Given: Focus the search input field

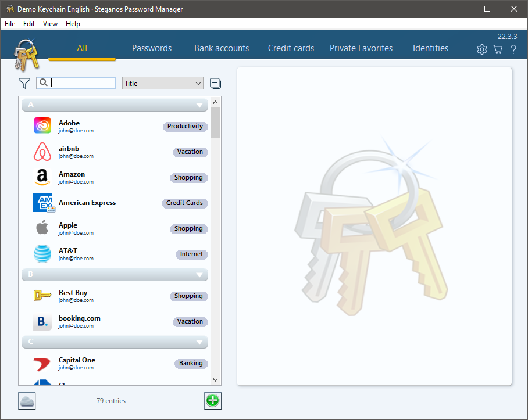Looking at the screenshot, I should coord(76,83).
